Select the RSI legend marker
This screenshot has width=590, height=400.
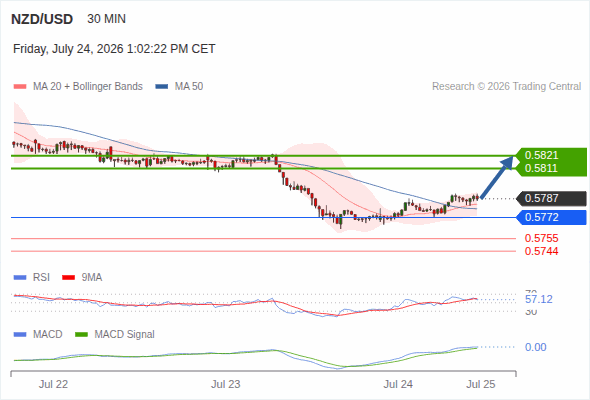(20, 278)
